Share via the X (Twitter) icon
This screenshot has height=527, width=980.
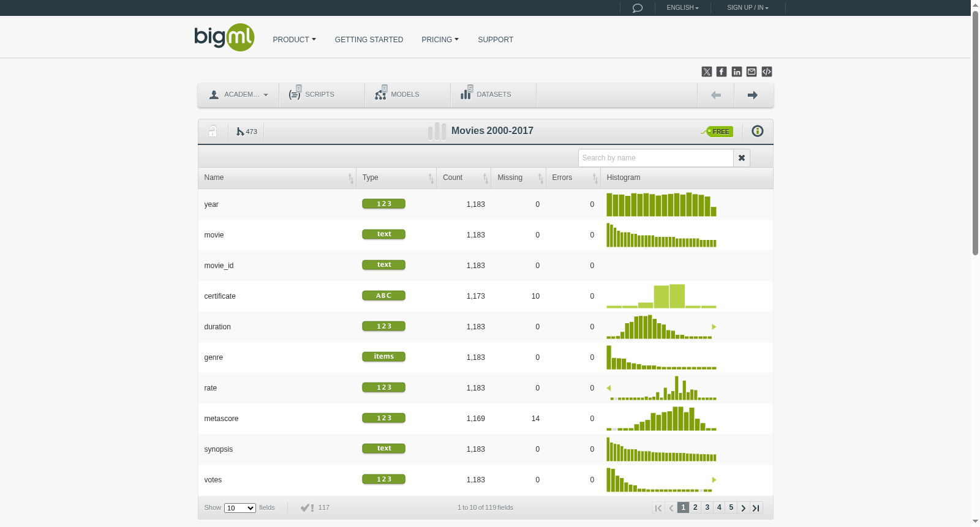point(707,72)
